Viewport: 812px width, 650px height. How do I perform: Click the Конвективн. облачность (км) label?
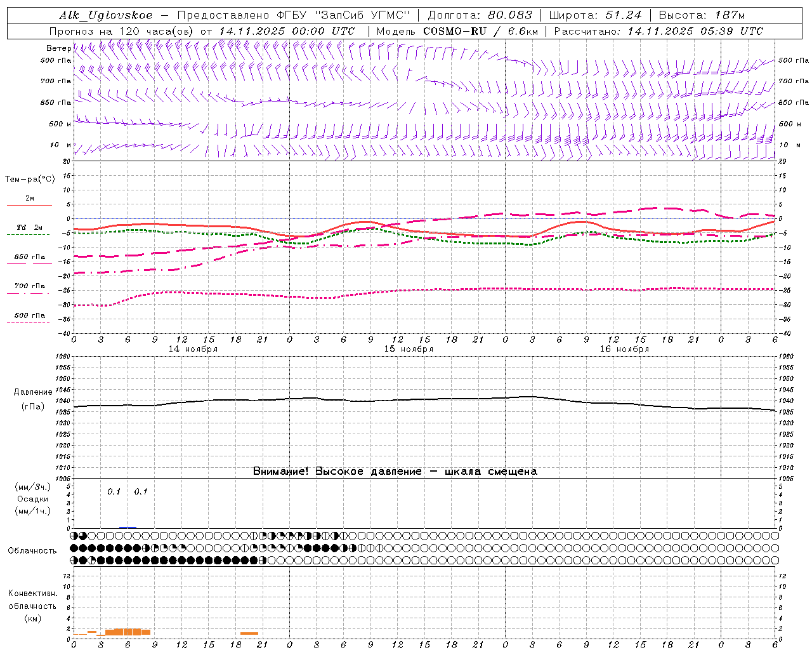pos(32,606)
